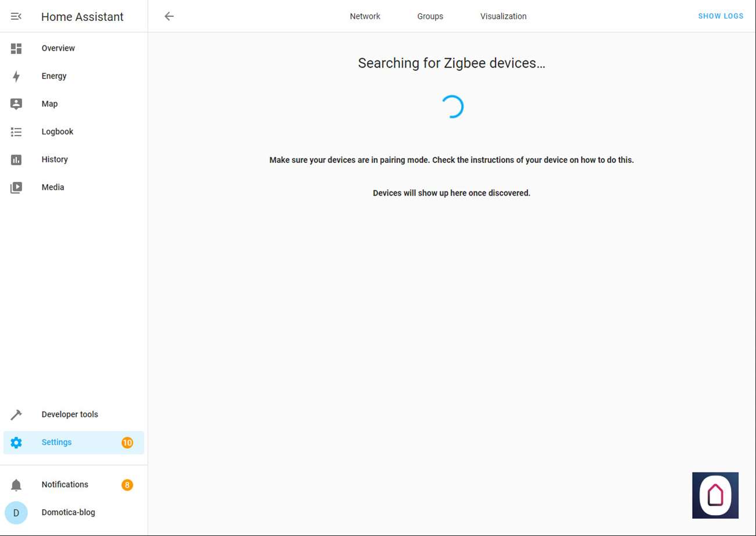
Task: Click the Developer tools hammer icon
Action: 16,415
